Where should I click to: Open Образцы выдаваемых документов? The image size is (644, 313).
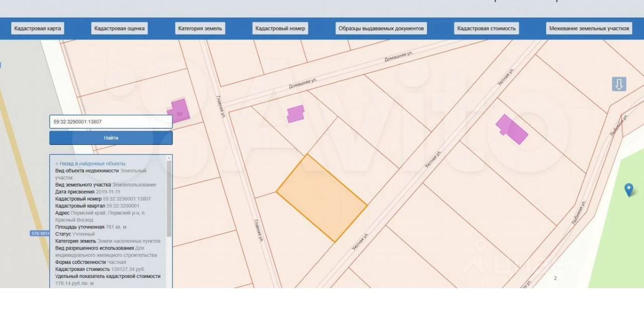click(381, 29)
